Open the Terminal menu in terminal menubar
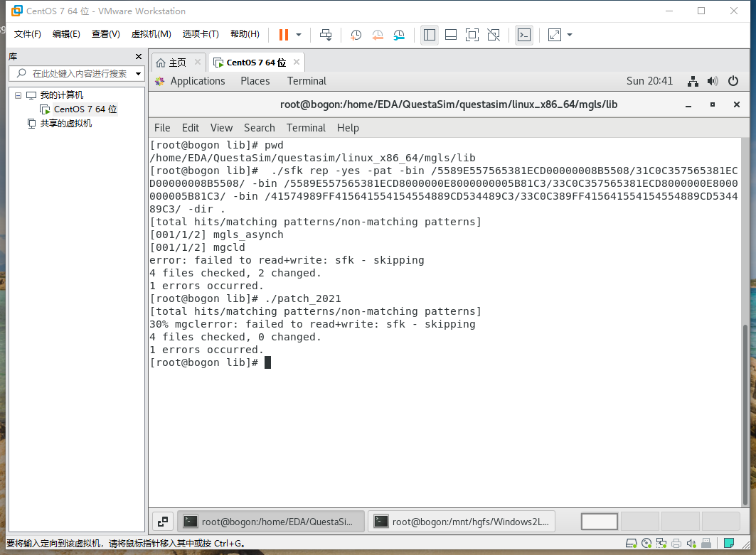Viewport: 756px width, 555px height. point(306,128)
